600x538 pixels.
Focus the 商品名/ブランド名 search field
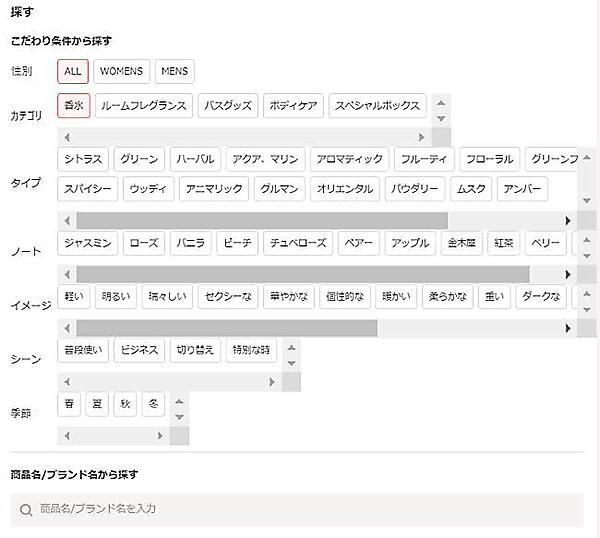coord(297,509)
